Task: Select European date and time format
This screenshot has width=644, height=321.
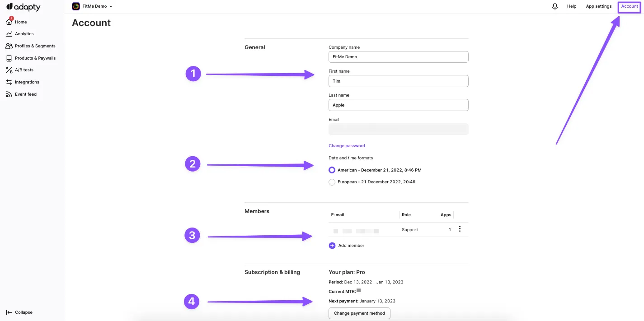Action: click(x=332, y=182)
